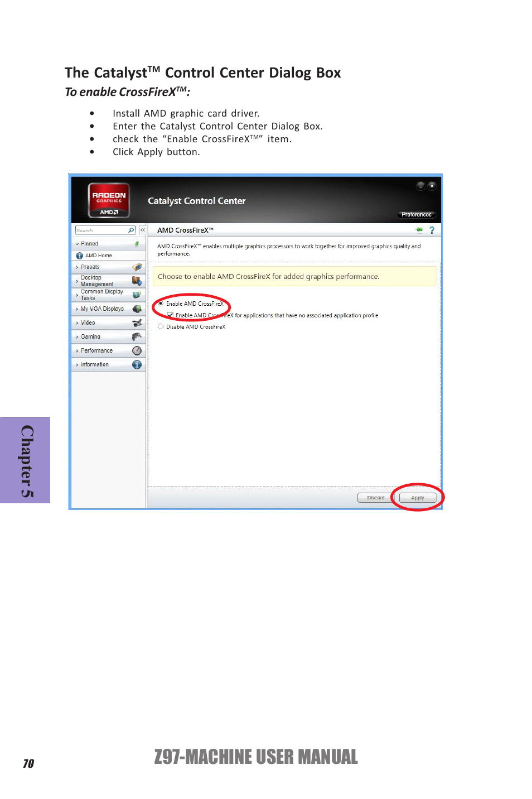This screenshot has height=799, width=532.
Task: Minimize the Catalyst Control Center window
Action: coord(420,186)
